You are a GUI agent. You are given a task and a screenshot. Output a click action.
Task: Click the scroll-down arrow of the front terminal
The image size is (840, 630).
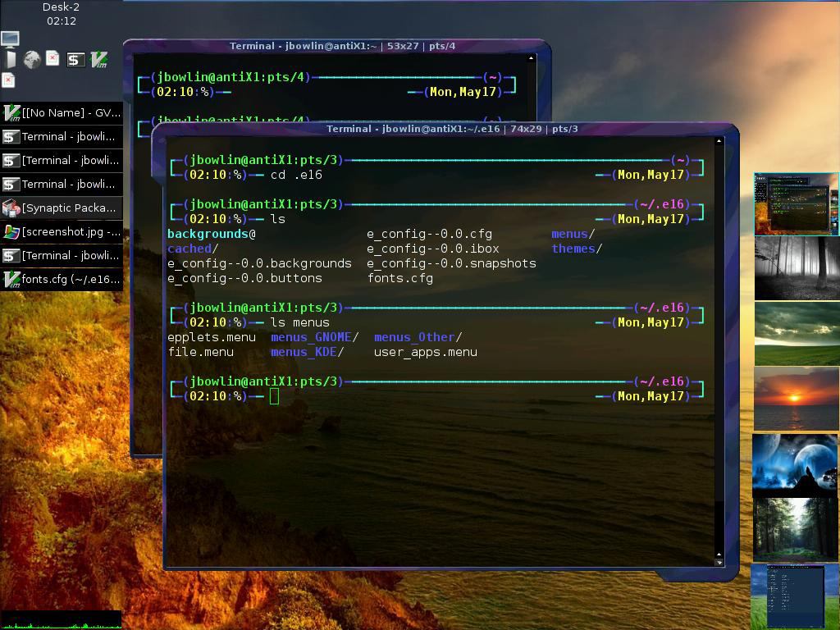(x=719, y=561)
